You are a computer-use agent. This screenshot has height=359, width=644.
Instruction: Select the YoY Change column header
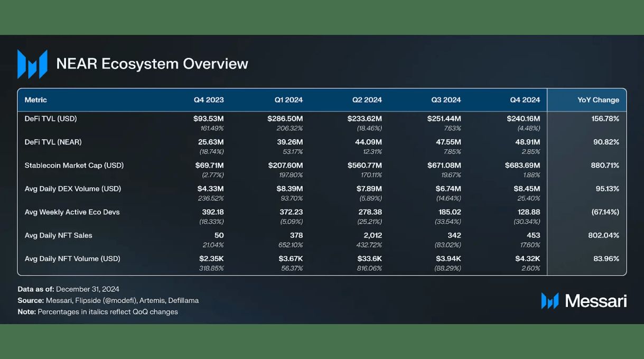tap(598, 100)
